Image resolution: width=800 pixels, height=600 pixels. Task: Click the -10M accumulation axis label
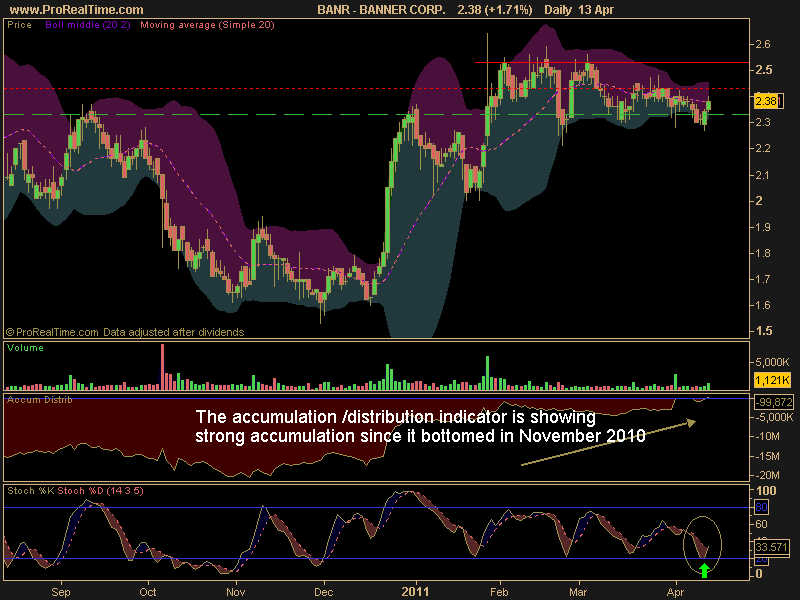pyautogui.click(x=768, y=436)
